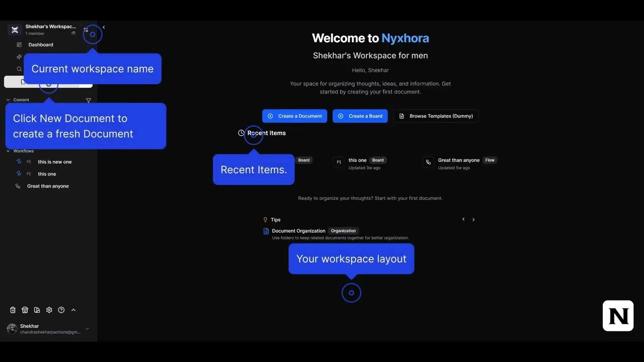Click the flow icon beside sidebar 'Great than anyone'
Image resolution: width=644 pixels, height=362 pixels.
(18, 186)
